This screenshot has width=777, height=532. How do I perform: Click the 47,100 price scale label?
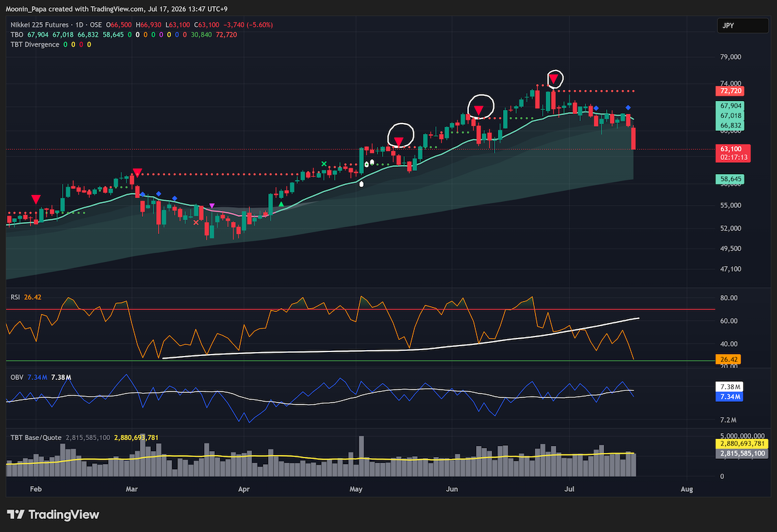[731, 269]
